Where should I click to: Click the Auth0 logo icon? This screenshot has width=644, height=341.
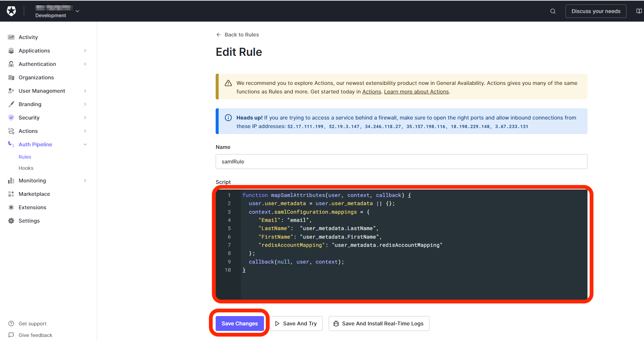pos(12,11)
